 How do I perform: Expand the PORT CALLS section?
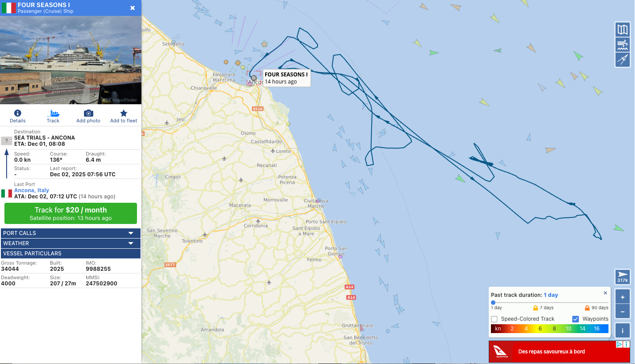(x=71, y=233)
